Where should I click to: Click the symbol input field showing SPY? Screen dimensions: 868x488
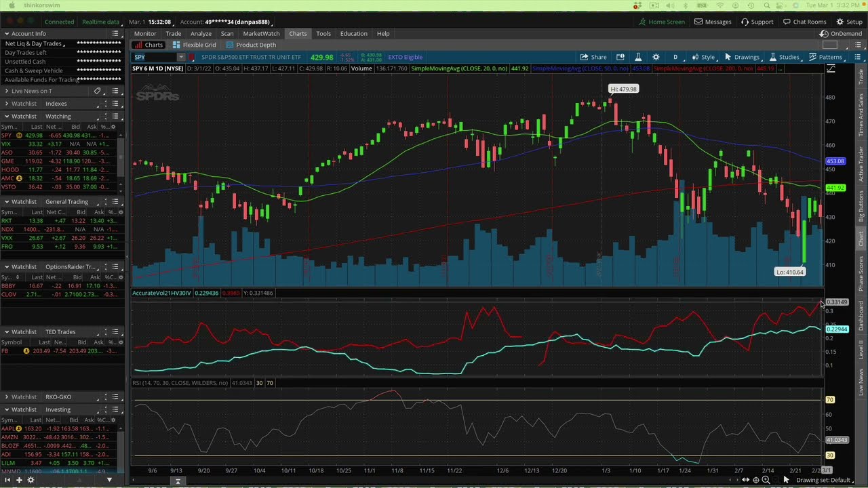pyautogui.click(x=155, y=57)
